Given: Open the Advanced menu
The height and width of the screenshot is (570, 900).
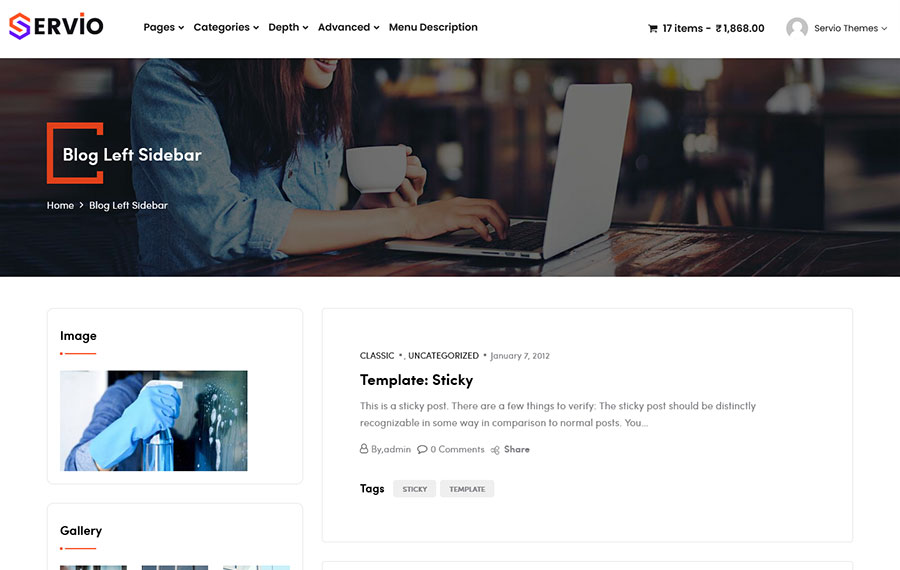Looking at the screenshot, I should (348, 28).
